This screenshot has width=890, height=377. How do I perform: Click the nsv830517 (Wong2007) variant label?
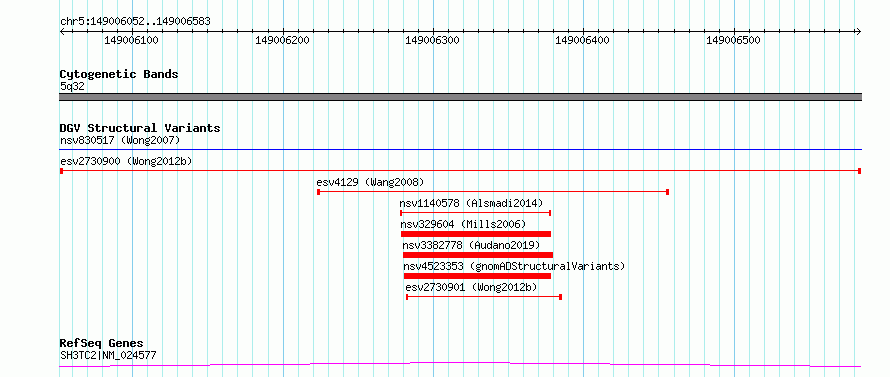120,140
